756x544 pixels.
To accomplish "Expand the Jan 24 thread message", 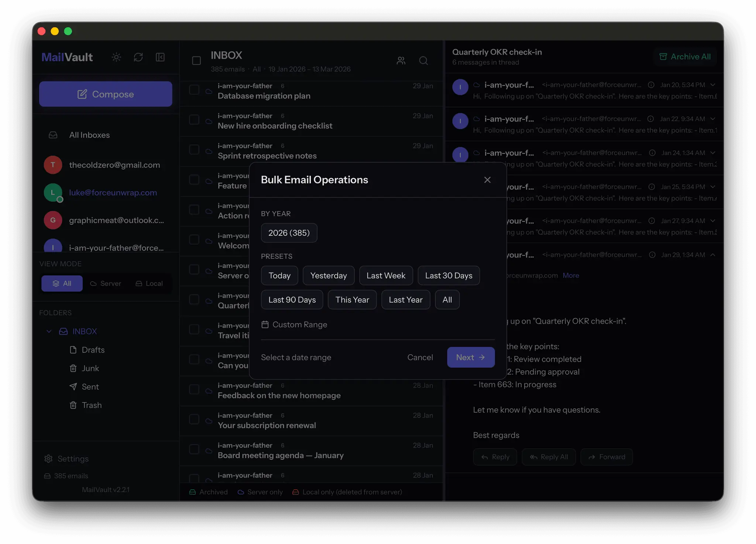I will (713, 153).
